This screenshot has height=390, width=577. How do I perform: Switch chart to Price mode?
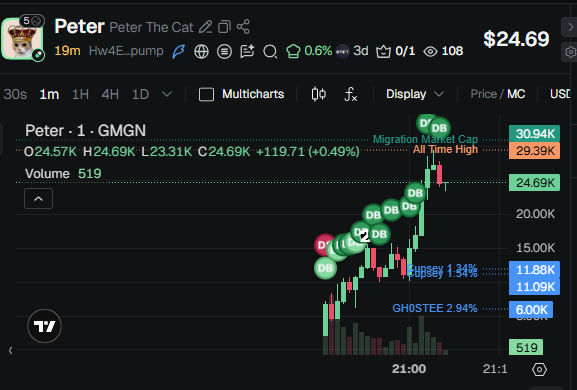click(483, 94)
